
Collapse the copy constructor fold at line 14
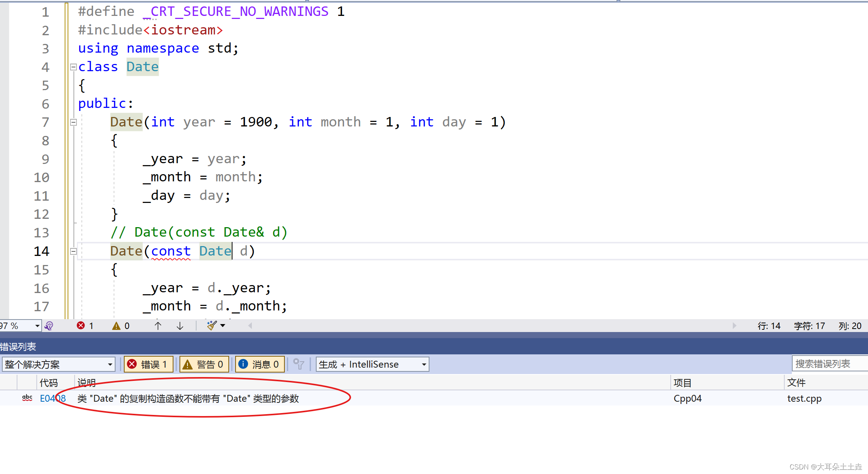tap(73, 251)
